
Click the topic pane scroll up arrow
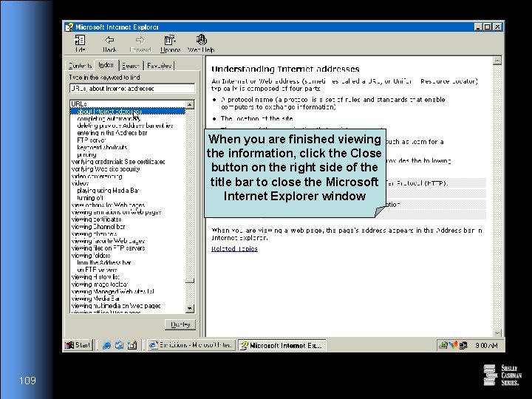497,61
